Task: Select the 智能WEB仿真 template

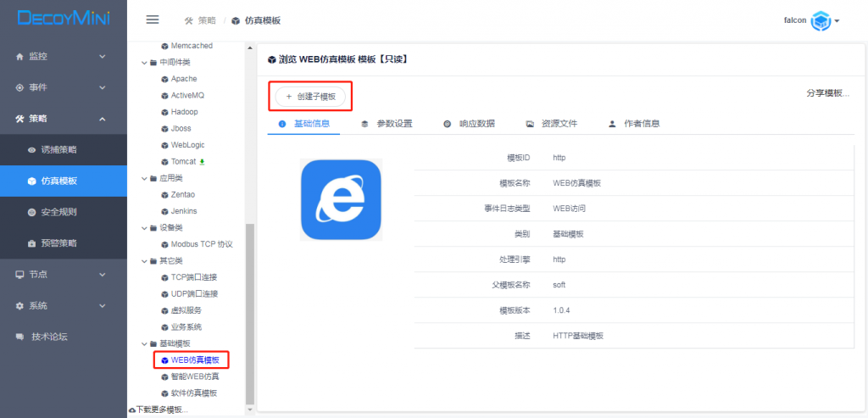Action: [x=195, y=377]
